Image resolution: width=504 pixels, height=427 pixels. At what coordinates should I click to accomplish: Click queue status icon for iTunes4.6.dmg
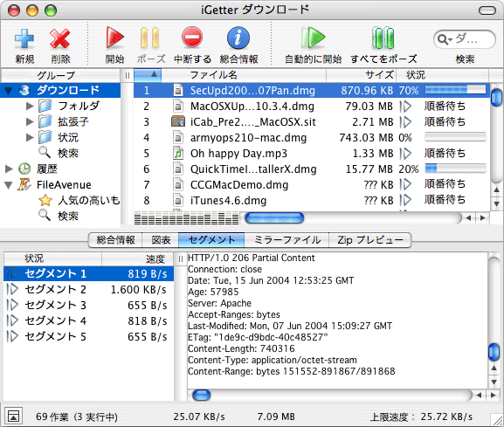tap(405, 200)
